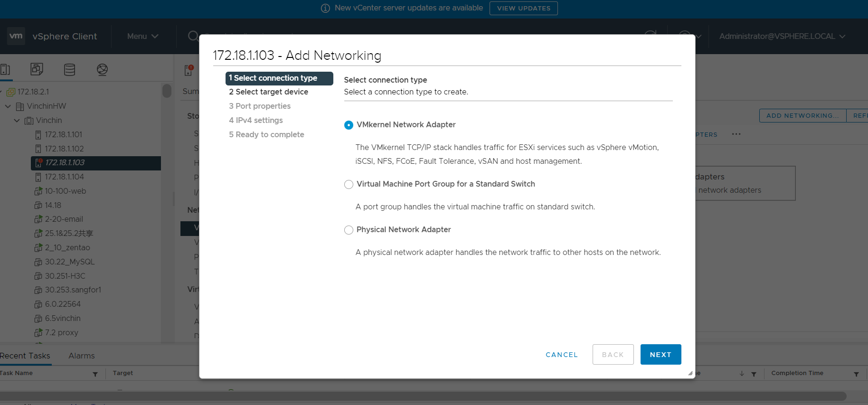
Task: Click Target column header in tasks
Action: point(123,373)
